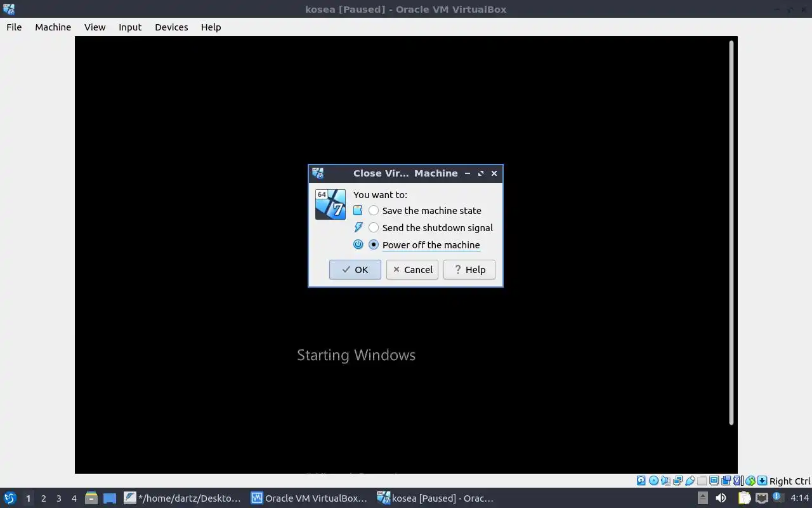Open the File menu

click(14, 27)
